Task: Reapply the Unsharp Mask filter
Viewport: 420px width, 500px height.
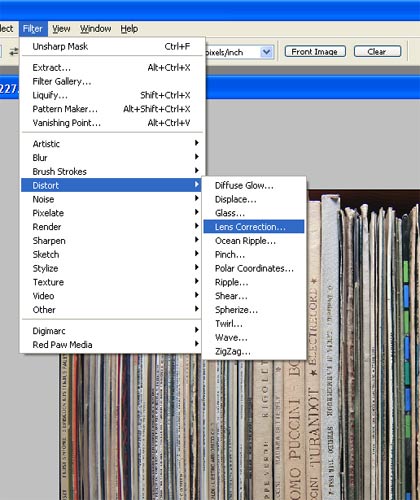Action: (x=111, y=46)
